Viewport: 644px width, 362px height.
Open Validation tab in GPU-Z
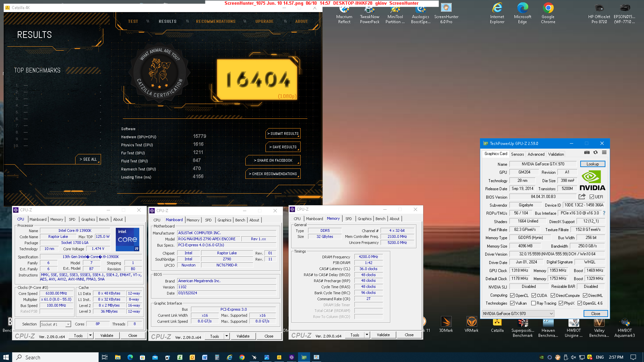click(556, 154)
